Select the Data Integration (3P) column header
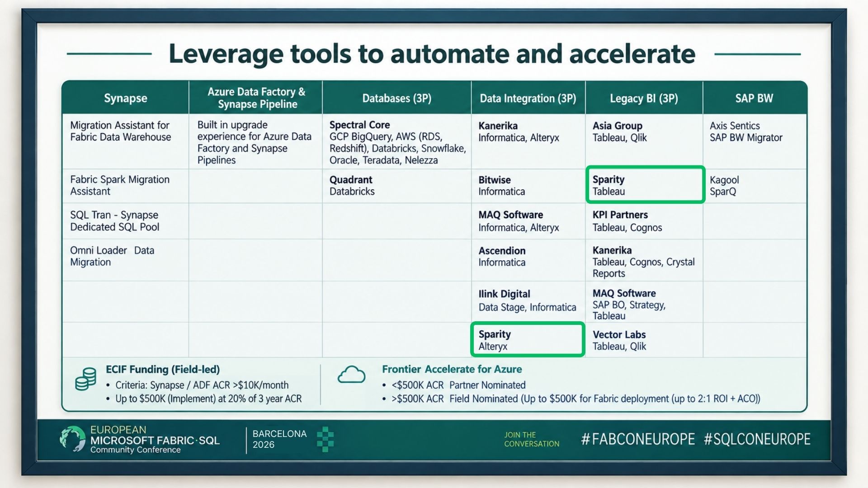The width and height of the screenshot is (868, 488). [x=528, y=98]
